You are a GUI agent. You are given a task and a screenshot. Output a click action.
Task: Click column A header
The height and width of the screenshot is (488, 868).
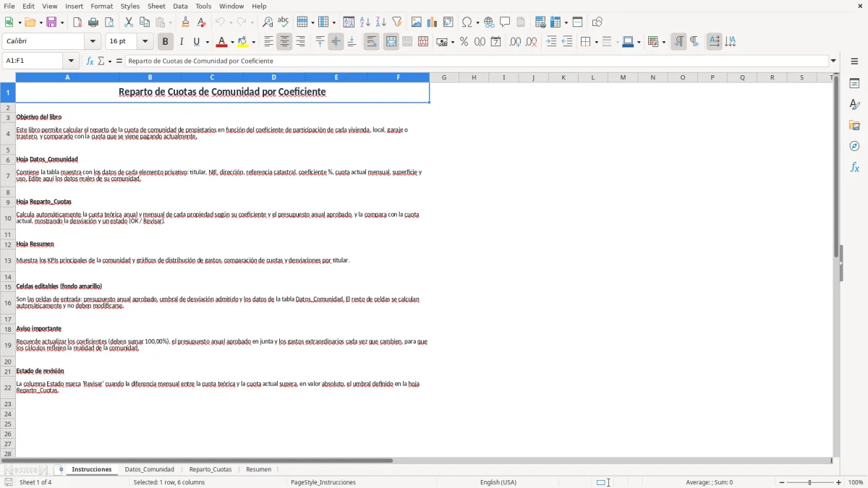point(67,77)
